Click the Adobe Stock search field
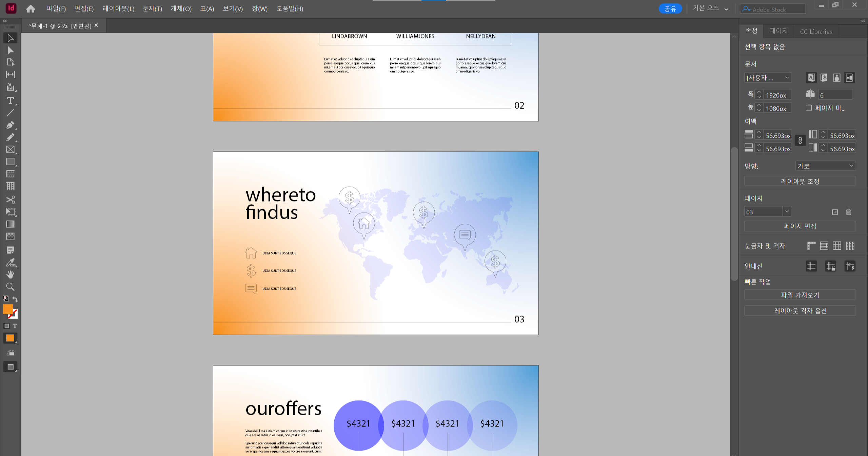 pos(773,9)
